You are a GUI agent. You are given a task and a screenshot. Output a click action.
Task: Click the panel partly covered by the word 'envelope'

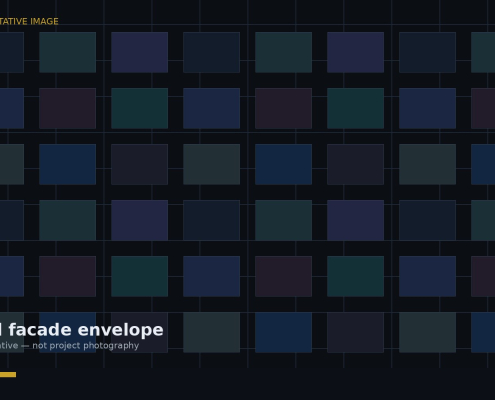pos(140,332)
